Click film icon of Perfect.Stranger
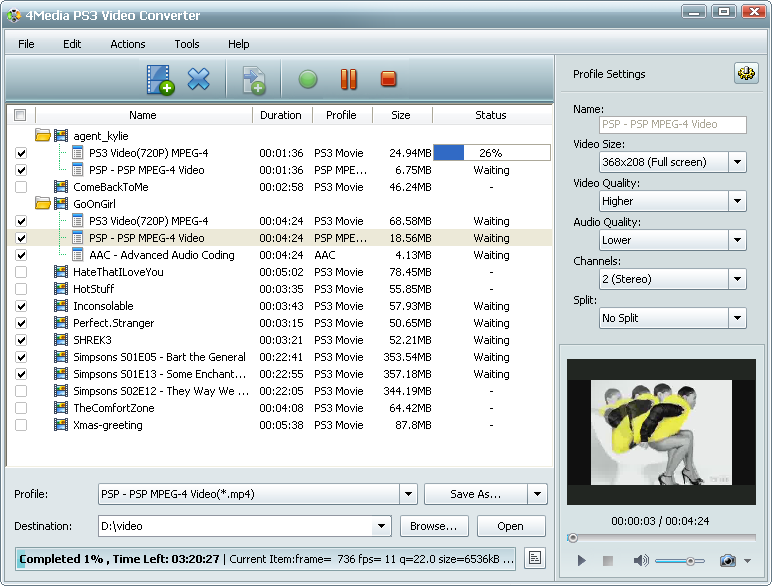The height and width of the screenshot is (586, 772). coord(61,323)
